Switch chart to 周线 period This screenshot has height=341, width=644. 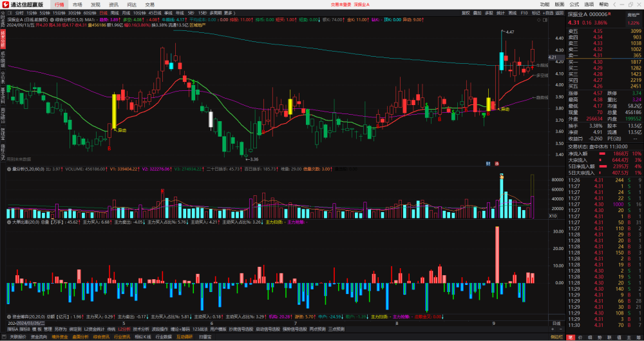(x=115, y=13)
